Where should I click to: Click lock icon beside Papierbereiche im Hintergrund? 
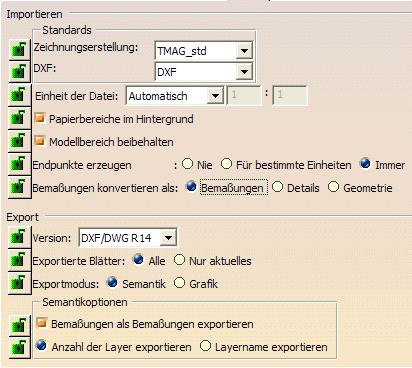(x=19, y=118)
